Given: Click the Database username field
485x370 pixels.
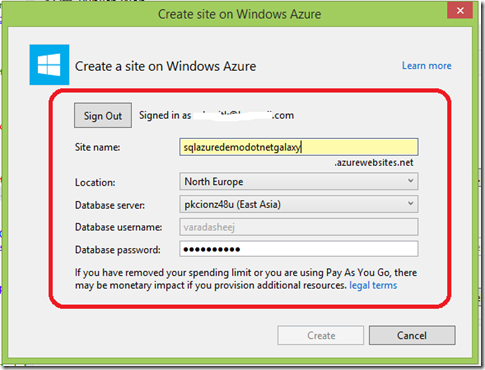Looking at the screenshot, I should [299, 227].
